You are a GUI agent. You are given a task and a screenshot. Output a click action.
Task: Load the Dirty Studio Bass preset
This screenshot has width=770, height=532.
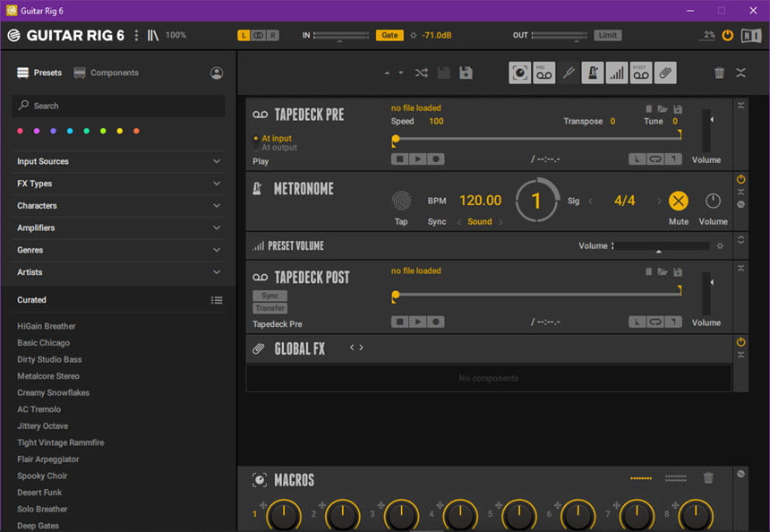(49, 359)
